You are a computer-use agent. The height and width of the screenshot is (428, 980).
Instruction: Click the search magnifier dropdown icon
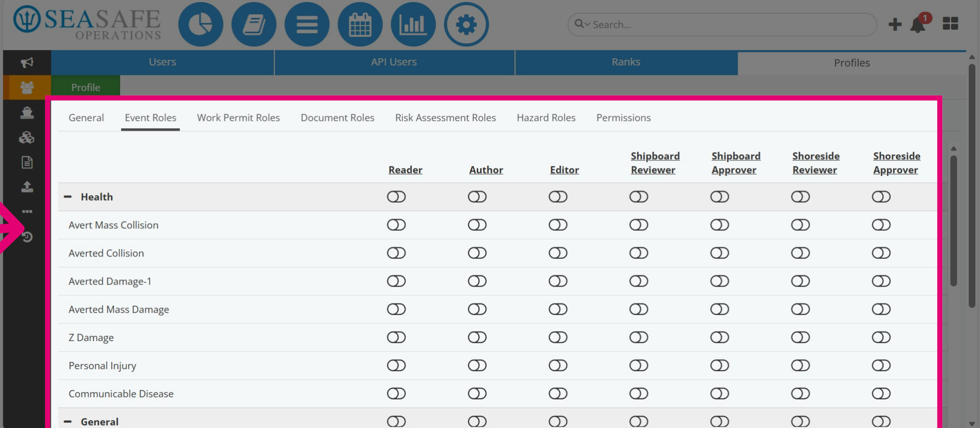(x=582, y=24)
